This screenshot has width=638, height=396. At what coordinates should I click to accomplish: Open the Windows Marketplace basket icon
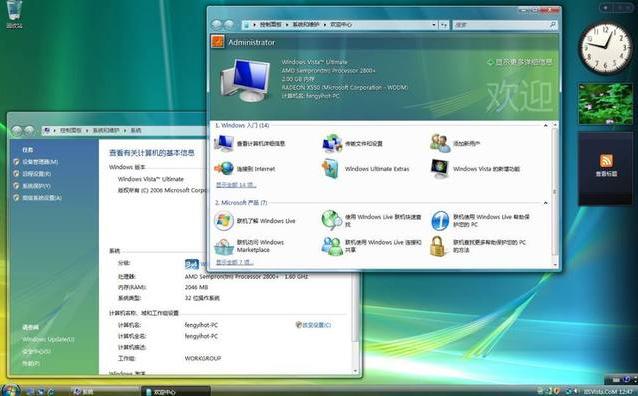coord(224,246)
